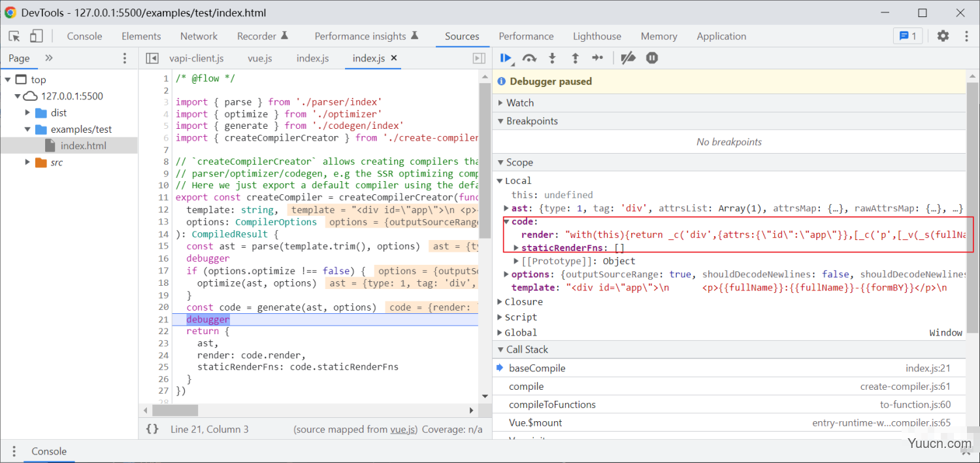Expand the ast variable in scope

pyautogui.click(x=506, y=208)
